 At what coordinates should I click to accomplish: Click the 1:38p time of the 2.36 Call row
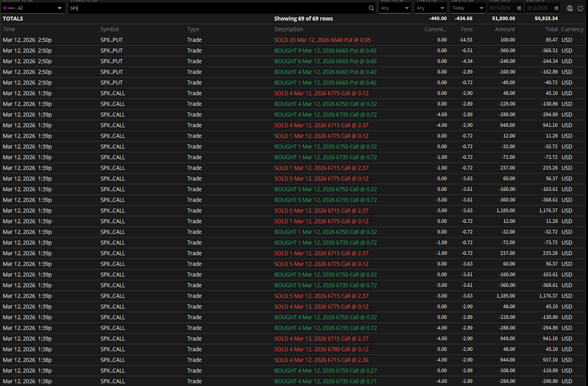[x=45, y=360]
